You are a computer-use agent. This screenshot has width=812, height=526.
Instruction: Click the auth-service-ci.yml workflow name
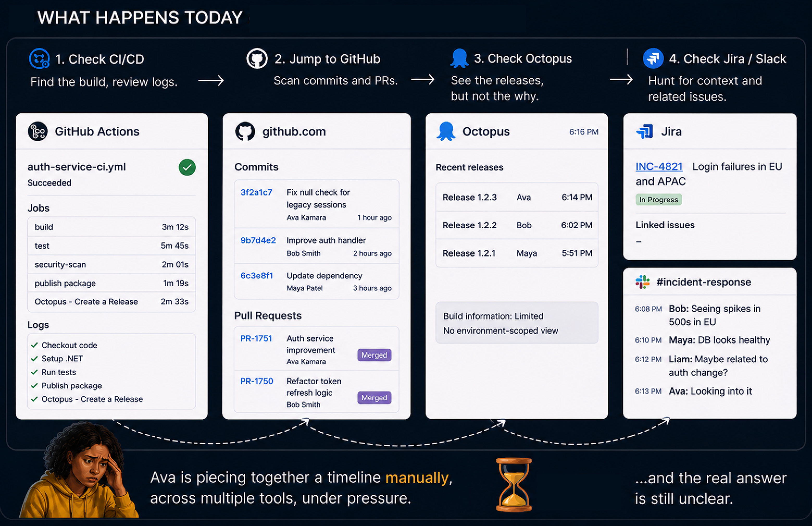[76, 167]
